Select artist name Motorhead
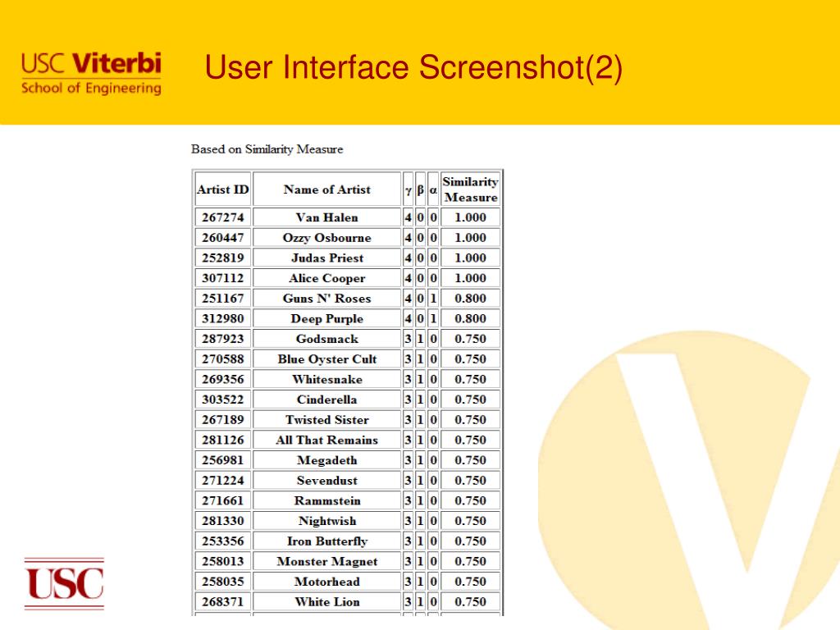The height and width of the screenshot is (630, 840). (x=326, y=582)
